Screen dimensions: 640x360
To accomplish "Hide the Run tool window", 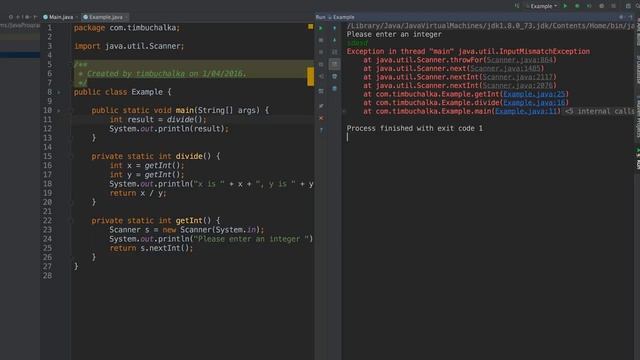I will [631, 17].
